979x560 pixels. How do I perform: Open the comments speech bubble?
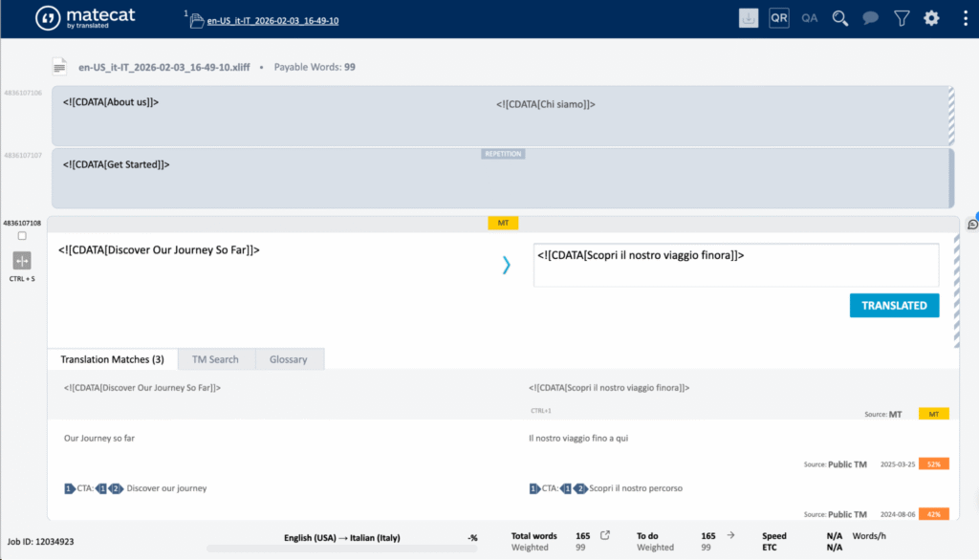click(871, 18)
